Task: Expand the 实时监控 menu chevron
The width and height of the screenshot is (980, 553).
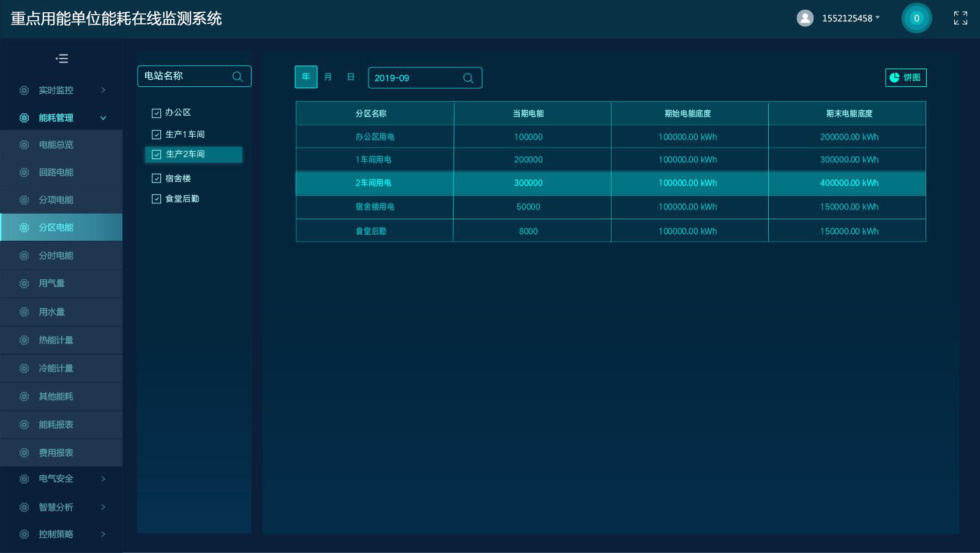Action: tap(103, 91)
